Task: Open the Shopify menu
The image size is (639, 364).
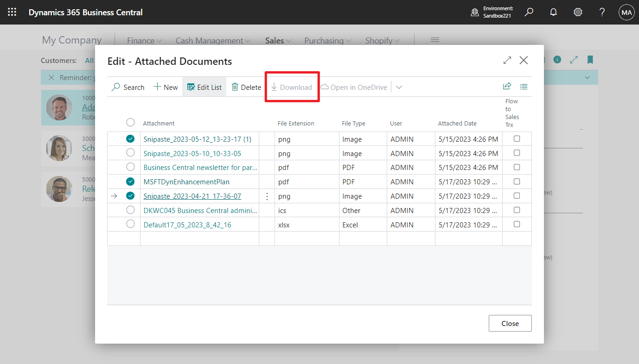Action: 382,40
